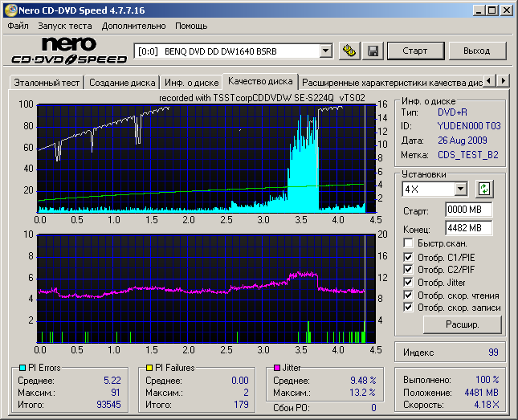The height and width of the screenshot is (420, 518).
Task: Click the date 26 Aug 2009
Action: point(462,141)
